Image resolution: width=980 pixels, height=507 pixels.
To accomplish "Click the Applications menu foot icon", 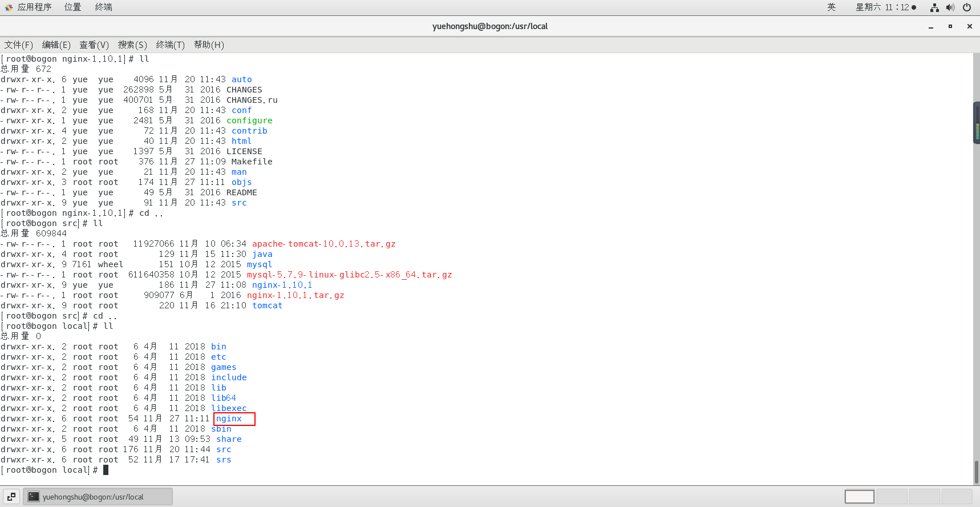I will (x=9, y=7).
